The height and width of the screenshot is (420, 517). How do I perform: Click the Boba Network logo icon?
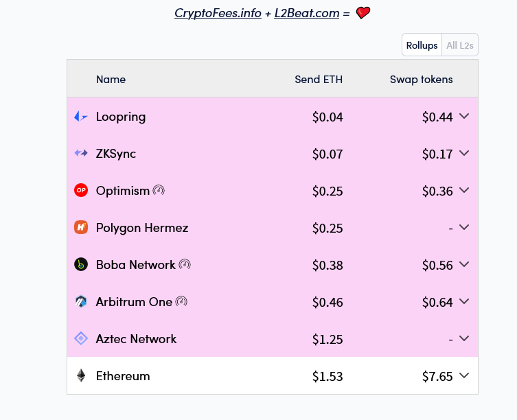point(81,264)
